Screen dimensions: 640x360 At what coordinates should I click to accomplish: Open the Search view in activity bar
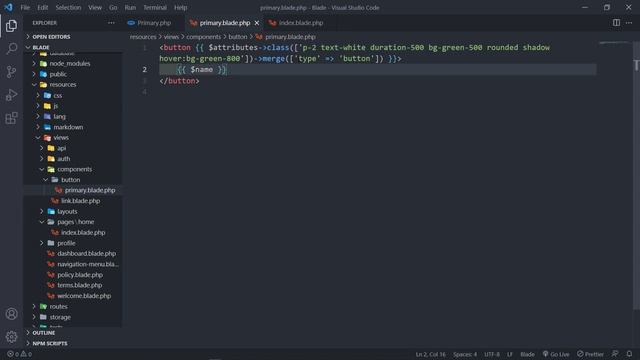coord(11,49)
